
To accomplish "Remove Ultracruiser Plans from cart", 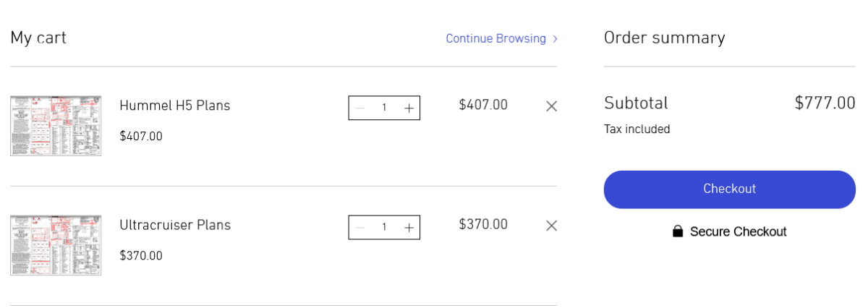I will pyautogui.click(x=551, y=226).
